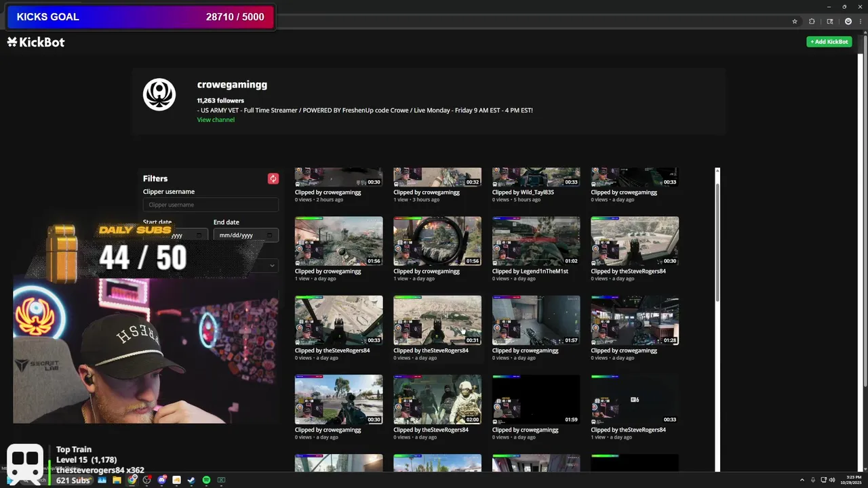This screenshot has width=868, height=488.
Task: Click the Clipper username input field
Action: tap(210, 205)
